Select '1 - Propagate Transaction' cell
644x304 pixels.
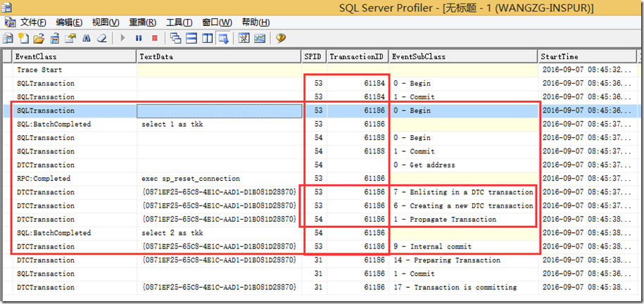463,220
